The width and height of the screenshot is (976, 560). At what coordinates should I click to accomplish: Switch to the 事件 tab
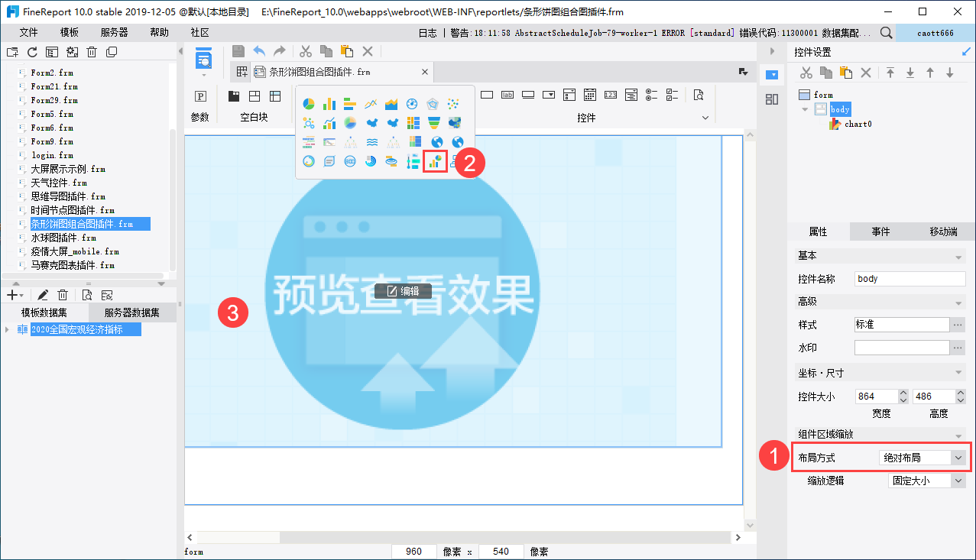click(880, 231)
